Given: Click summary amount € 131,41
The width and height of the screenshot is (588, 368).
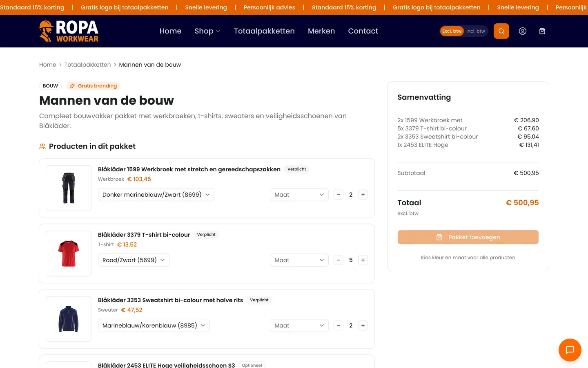Looking at the screenshot, I should (529, 145).
